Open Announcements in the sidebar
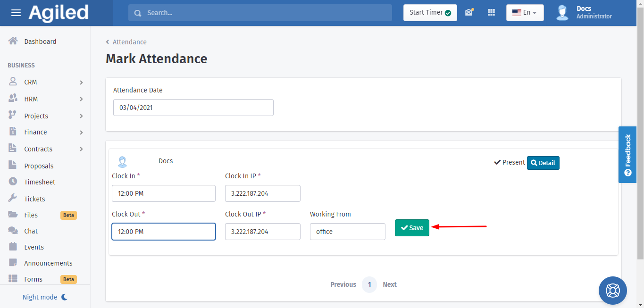The height and width of the screenshot is (308, 644). point(48,263)
